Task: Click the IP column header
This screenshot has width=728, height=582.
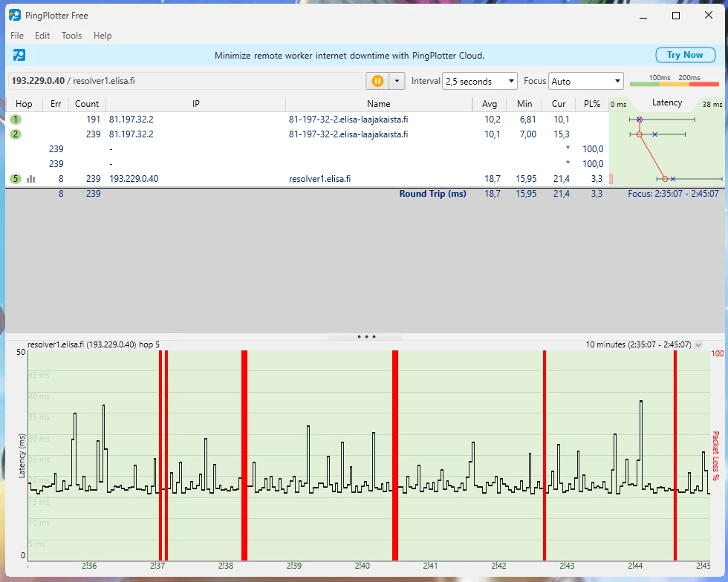Action: pyautogui.click(x=196, y=104)
